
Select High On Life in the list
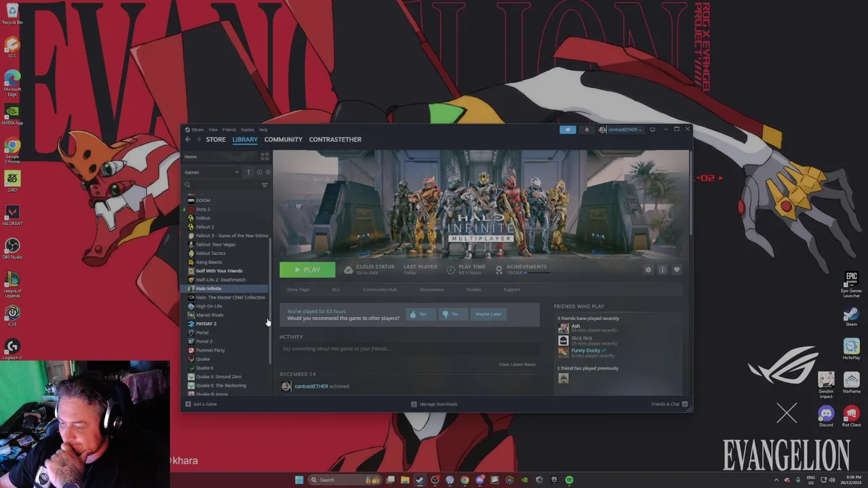click(209, 306)
